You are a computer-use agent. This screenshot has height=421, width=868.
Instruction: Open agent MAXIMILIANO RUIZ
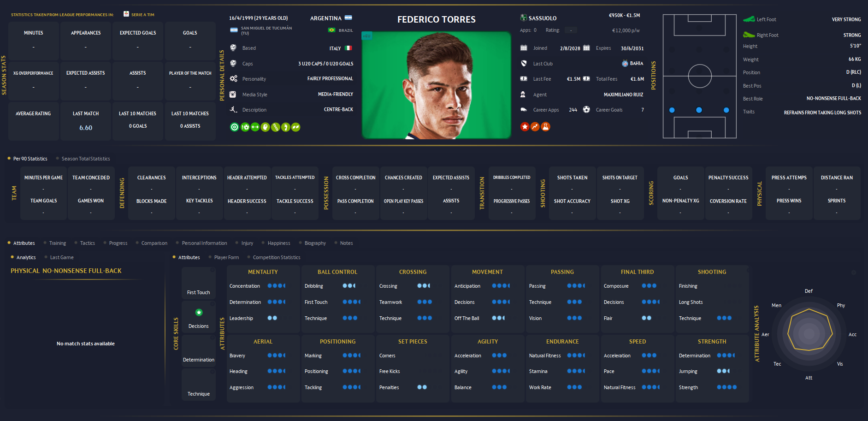pyautogui.click(x=623, y=95)
